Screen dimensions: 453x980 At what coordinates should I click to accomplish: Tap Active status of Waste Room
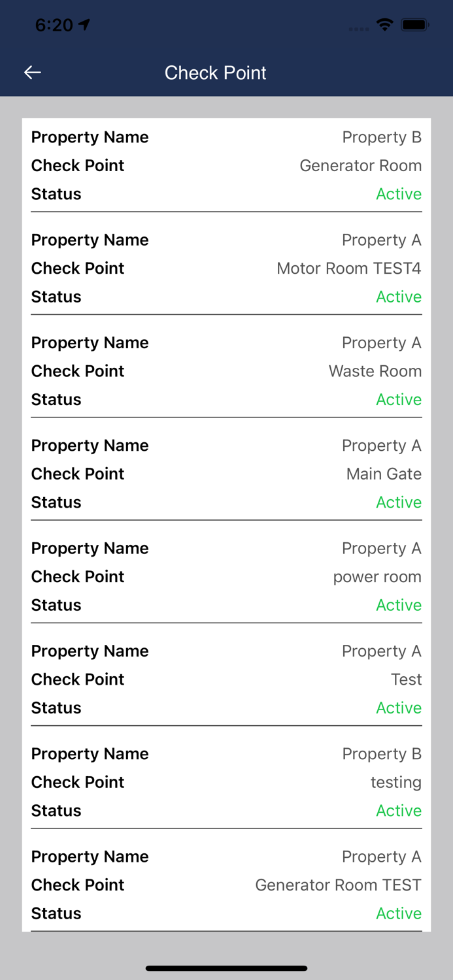(x=399, y=399)
